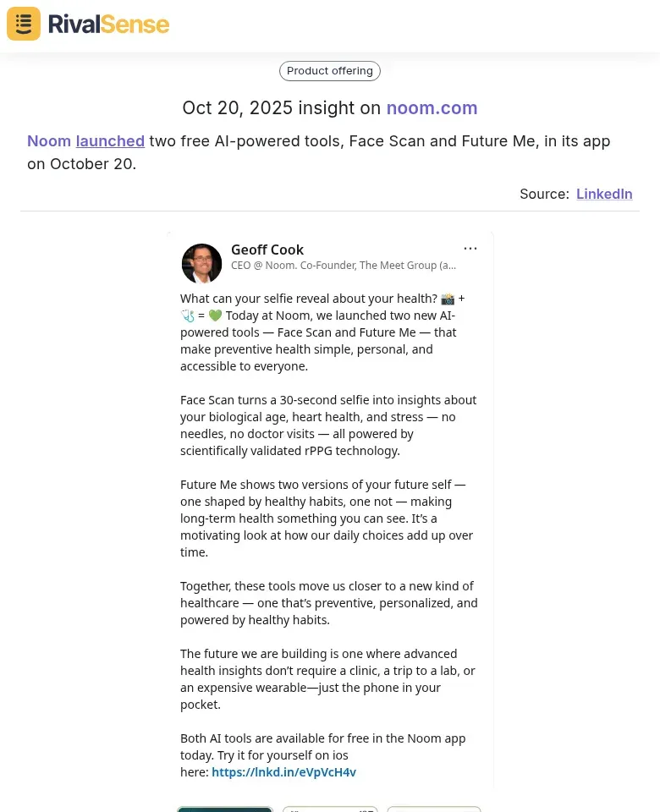660x812 pixels.
Task: Click the green heart emoji
Action: click(215, 315)
